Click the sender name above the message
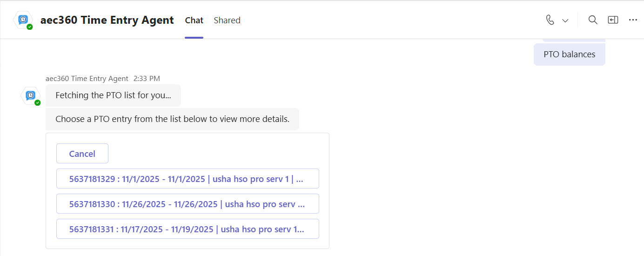 pyautogui.click(x=87, y=79)
